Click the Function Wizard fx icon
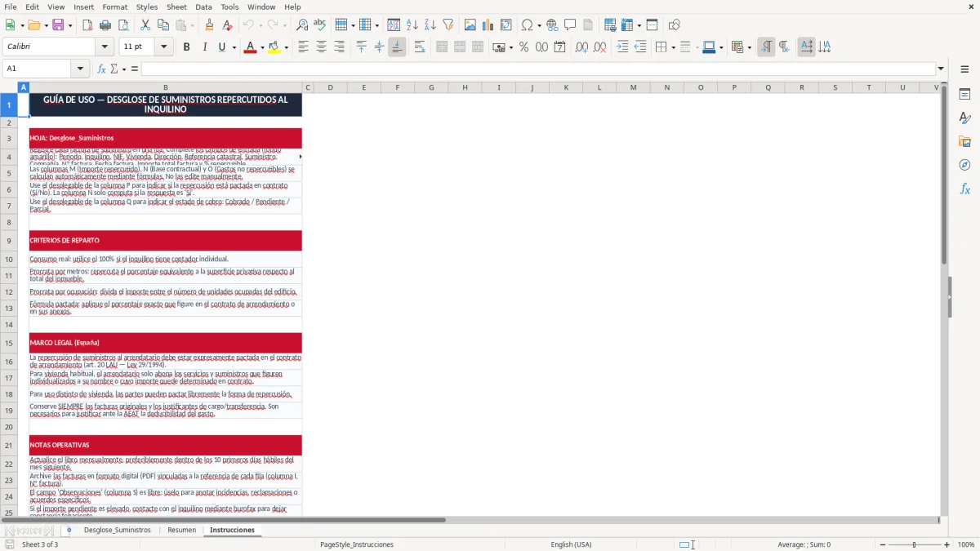Image resolution: width=980 pixels, height=551 pixels. coord(101,69)
